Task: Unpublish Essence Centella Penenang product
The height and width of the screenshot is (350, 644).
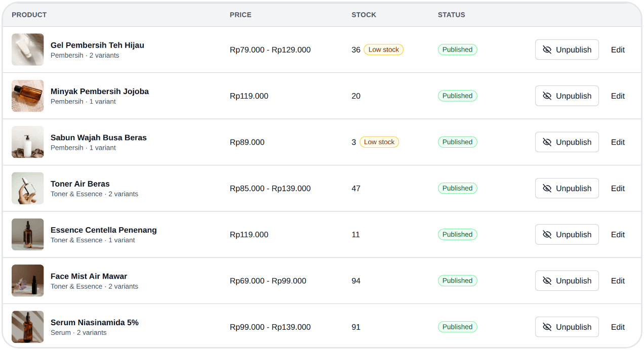Action: [x=567, y=234]
